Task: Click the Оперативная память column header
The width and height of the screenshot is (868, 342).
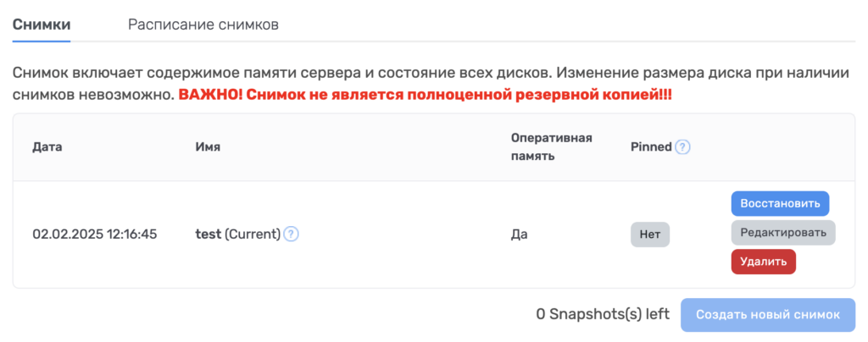Action: click(551, 147)
